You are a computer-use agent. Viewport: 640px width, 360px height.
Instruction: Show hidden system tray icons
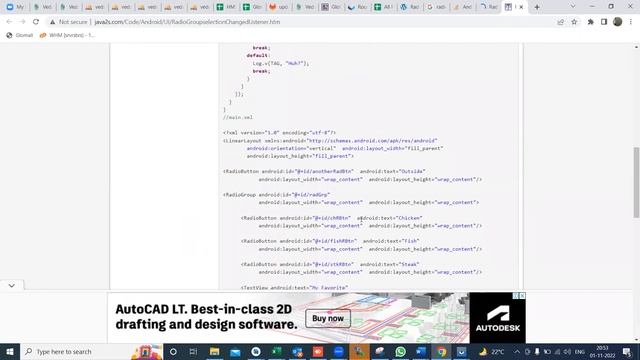coord(517,352)
